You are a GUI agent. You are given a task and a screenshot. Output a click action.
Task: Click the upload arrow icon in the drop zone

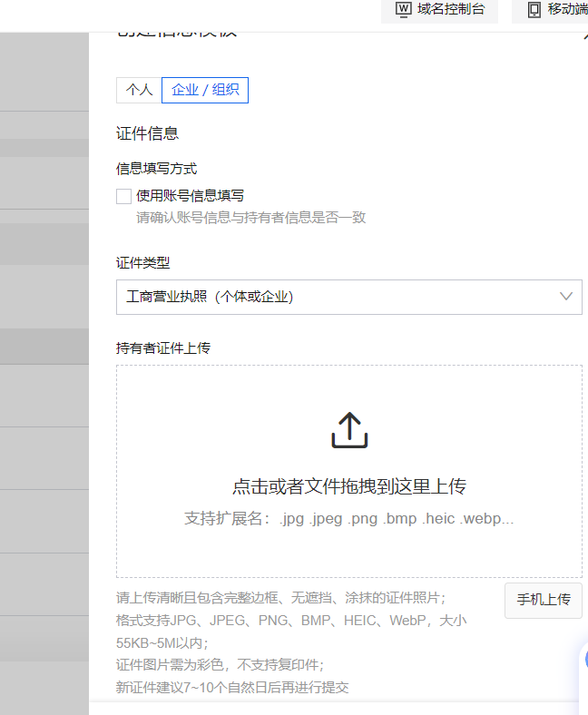[x=349, y=431]
